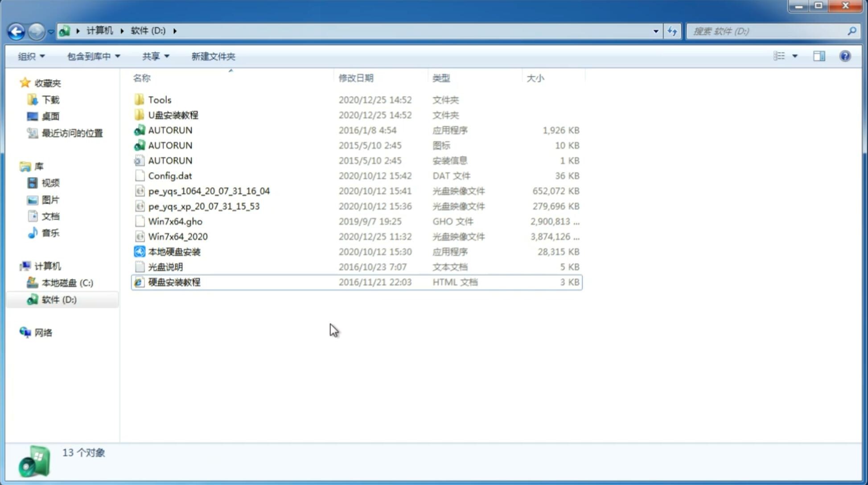Viewport: 868px width, 485px height.
Task: Navigate back using the back arrow
Action: tap(16, 30)
